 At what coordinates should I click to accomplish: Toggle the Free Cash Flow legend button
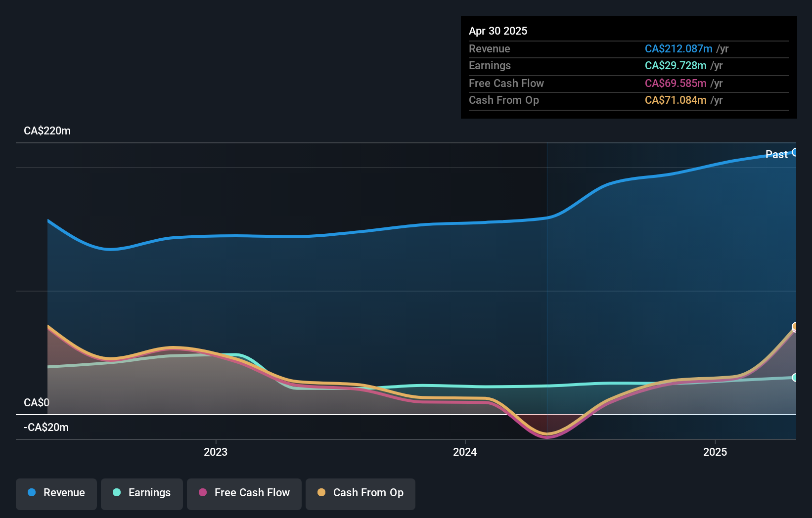click(244, 494)
